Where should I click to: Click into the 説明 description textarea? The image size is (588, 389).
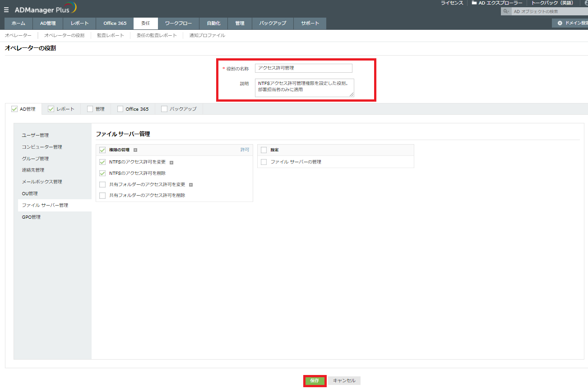point(305,88)
